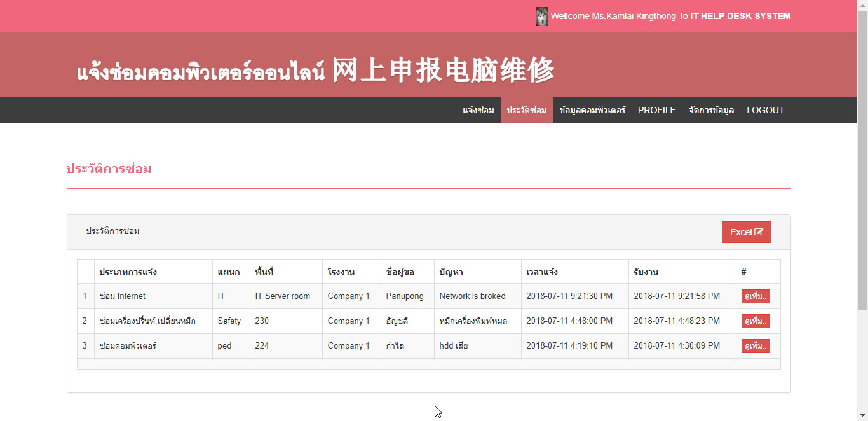Open the แจ้งซ่อม menu item

(x=478, y=110)
